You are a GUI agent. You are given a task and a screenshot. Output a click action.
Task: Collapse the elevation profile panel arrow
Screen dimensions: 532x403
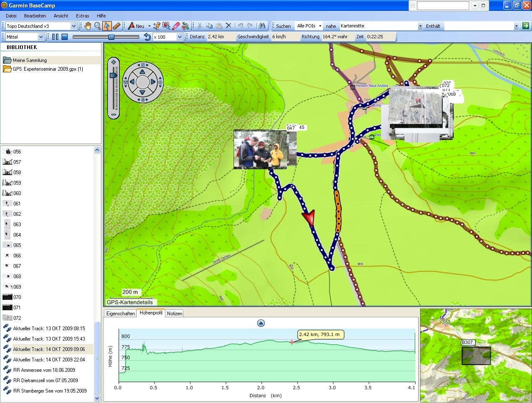(x=261, y=323)
